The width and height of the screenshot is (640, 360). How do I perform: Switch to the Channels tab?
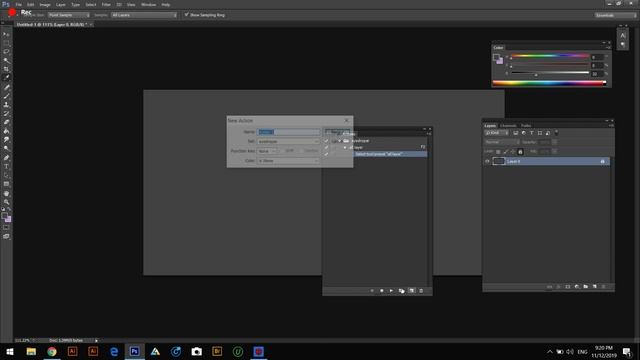[508, 126]
